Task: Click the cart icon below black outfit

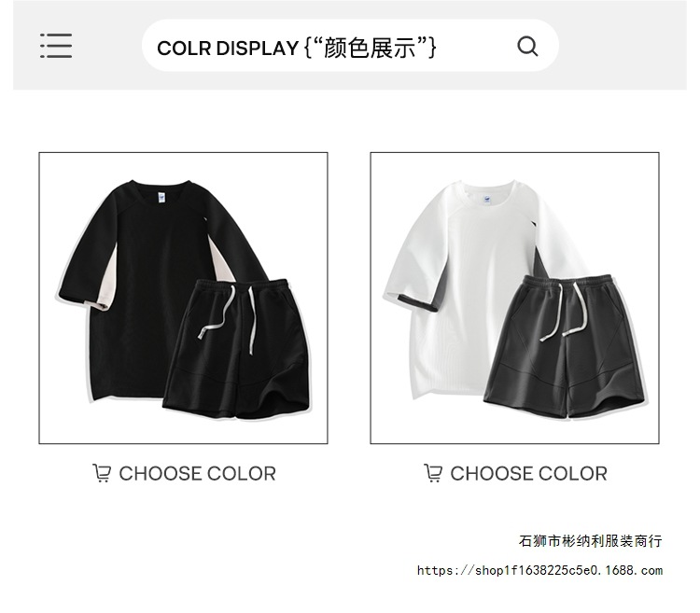Action: coord(102,473)
